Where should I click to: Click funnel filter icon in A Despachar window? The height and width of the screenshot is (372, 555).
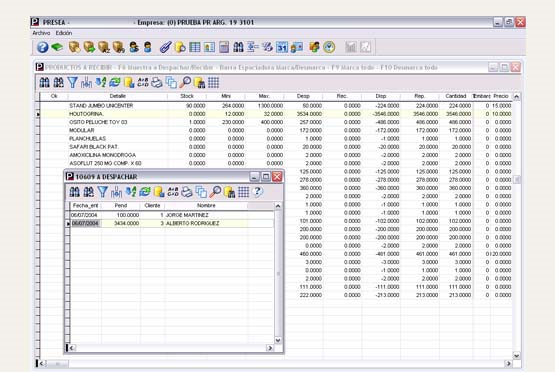pyautogui.click(x=103, y=192)
